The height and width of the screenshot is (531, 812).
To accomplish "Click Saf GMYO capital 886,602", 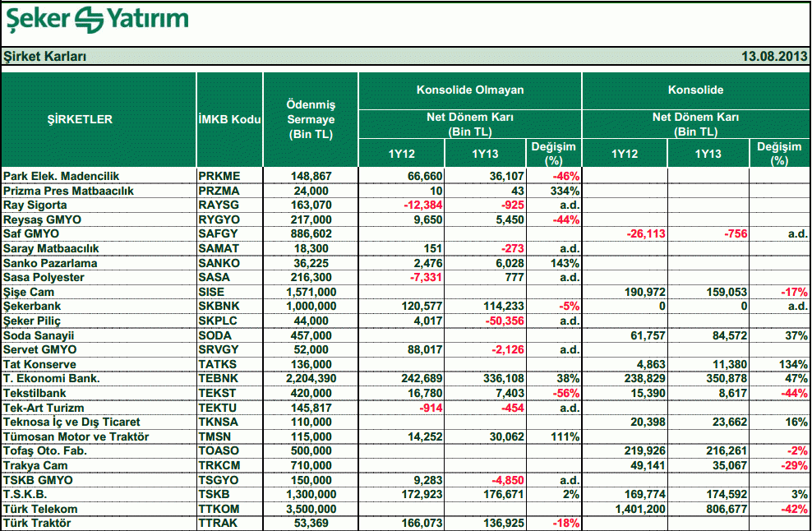I will tap(311, 234).
